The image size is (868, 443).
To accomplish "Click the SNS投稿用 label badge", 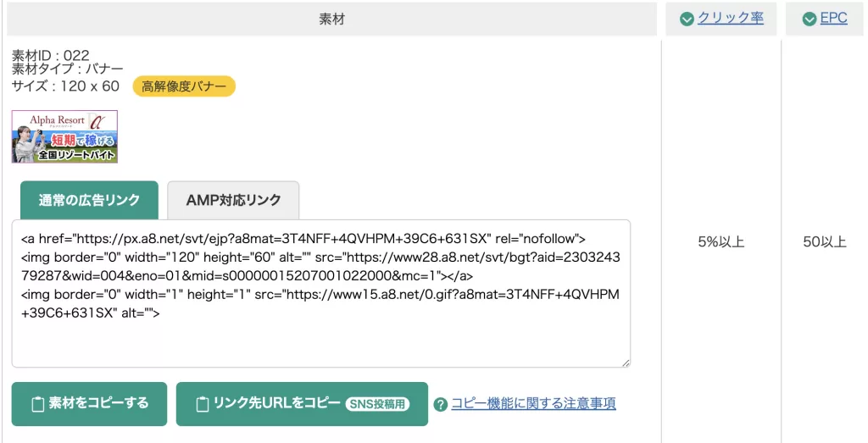I will point(377,404).
